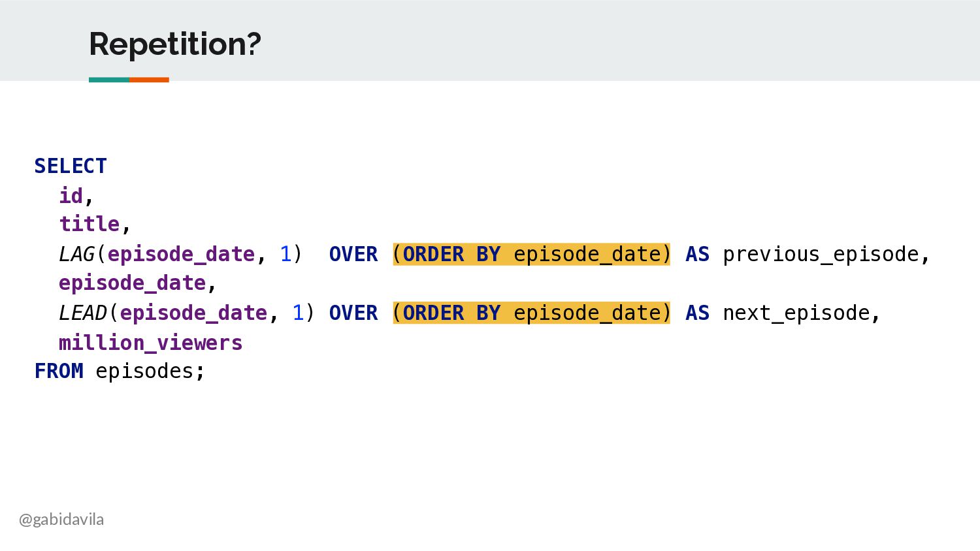Viewport: 980px width, 551px height.
Task: Click the orange underline segment under the title
Action: point(149,80)
